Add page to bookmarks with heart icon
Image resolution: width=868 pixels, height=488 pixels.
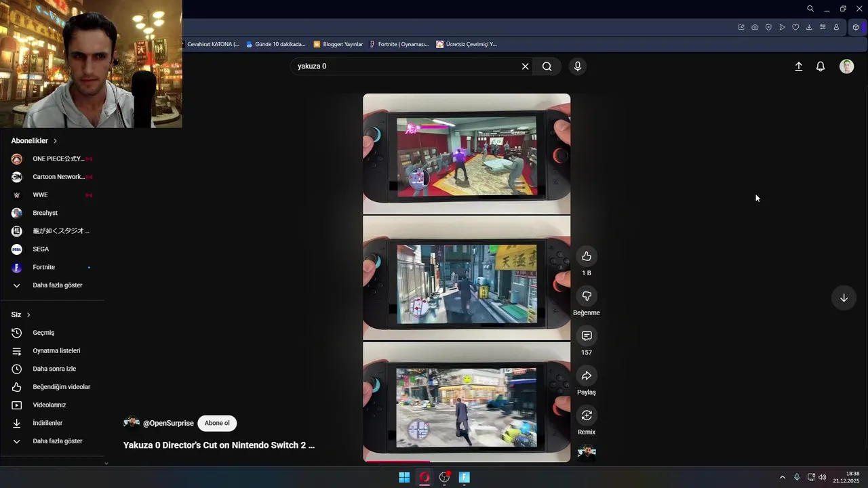(x=795, y=27)
